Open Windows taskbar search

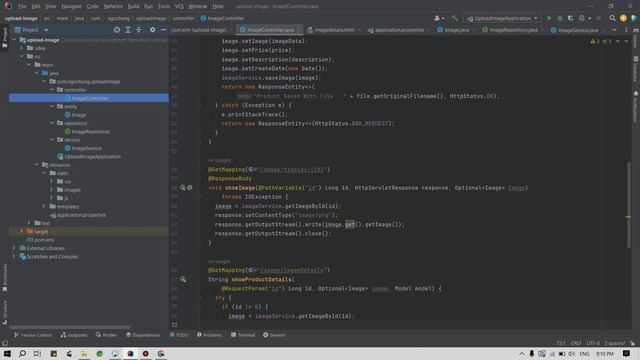pyautogui.click(x=22, y=353)
